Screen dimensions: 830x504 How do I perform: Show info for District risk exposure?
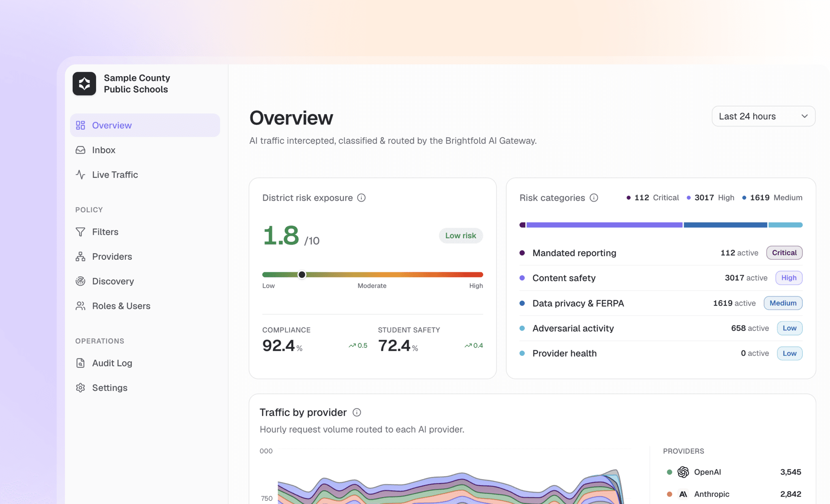(x=362, y=198)
